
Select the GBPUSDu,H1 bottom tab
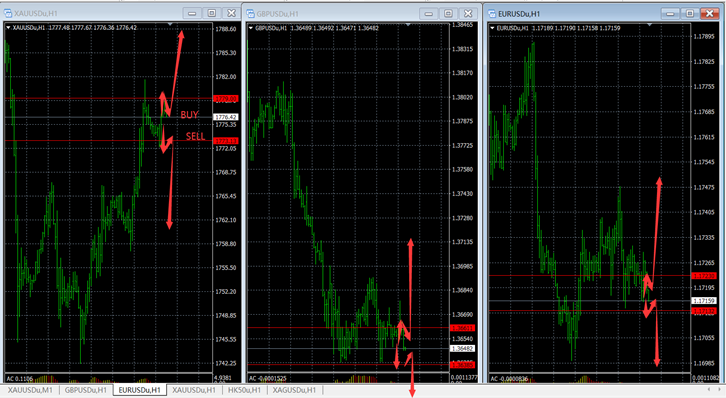(86, 390)
